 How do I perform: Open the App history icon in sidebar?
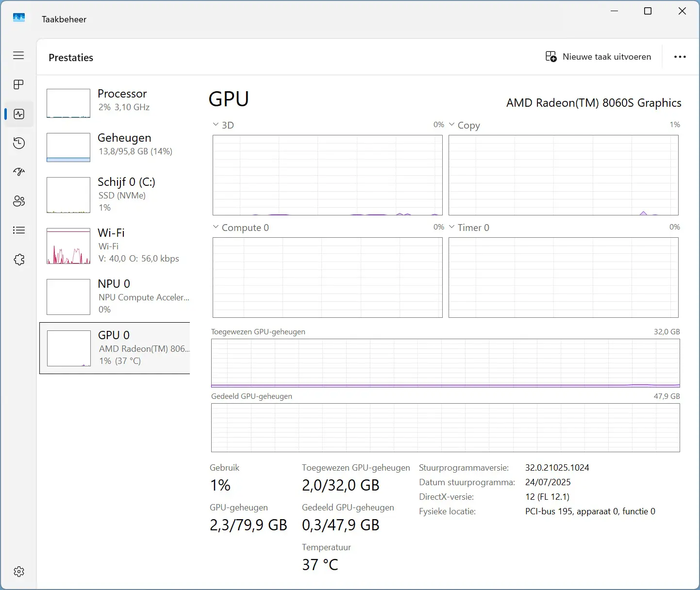[x=19, y=143]
